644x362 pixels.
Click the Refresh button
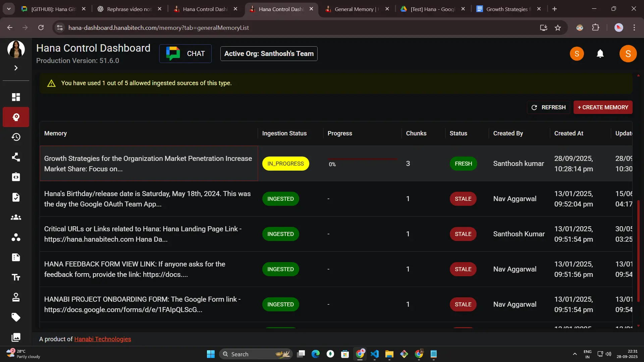point(548,107)
